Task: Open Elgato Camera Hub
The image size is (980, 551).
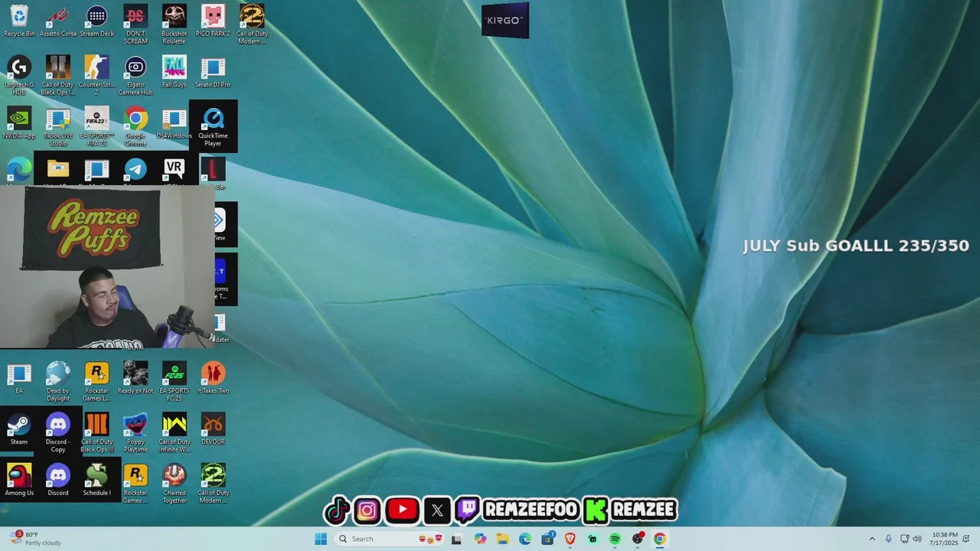Action: click(x=136, y=75)
